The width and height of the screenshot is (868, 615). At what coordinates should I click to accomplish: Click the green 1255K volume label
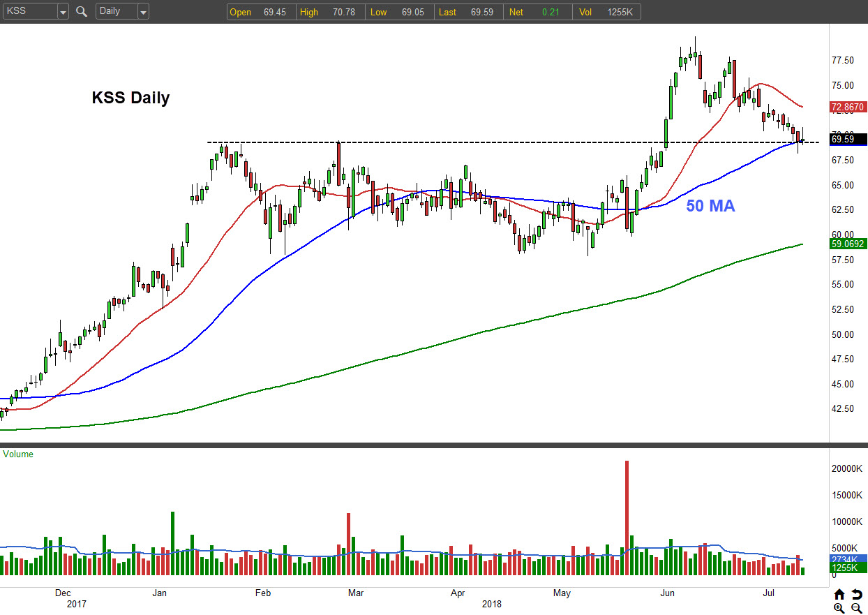point(848,569)
